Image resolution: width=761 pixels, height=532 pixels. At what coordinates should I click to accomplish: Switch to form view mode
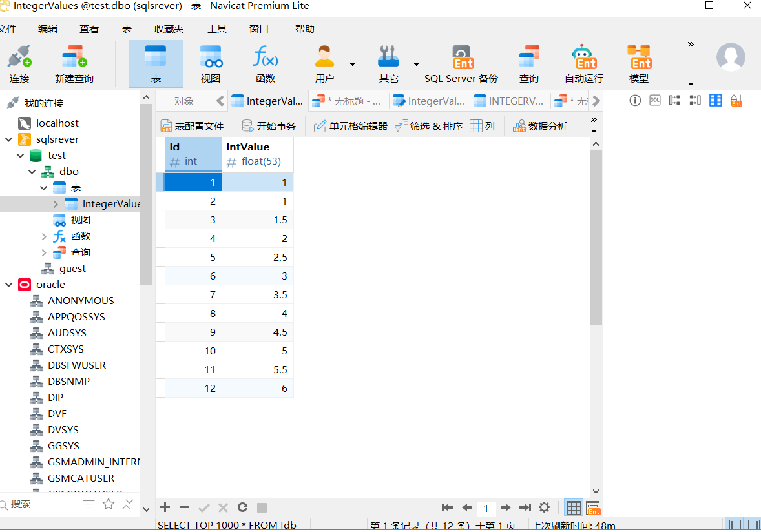(x=593, y=507)
